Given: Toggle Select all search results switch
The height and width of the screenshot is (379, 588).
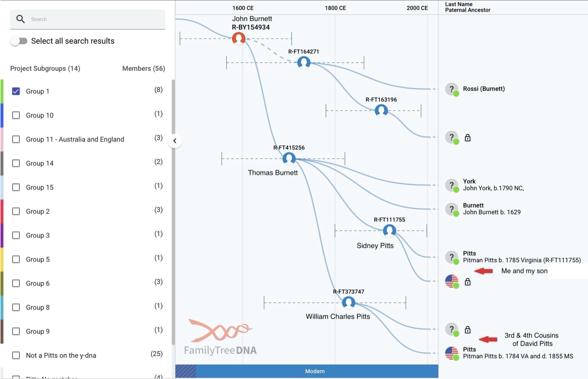Looking at the screenshot, I should pyautogui.click(x=19, y=41).
